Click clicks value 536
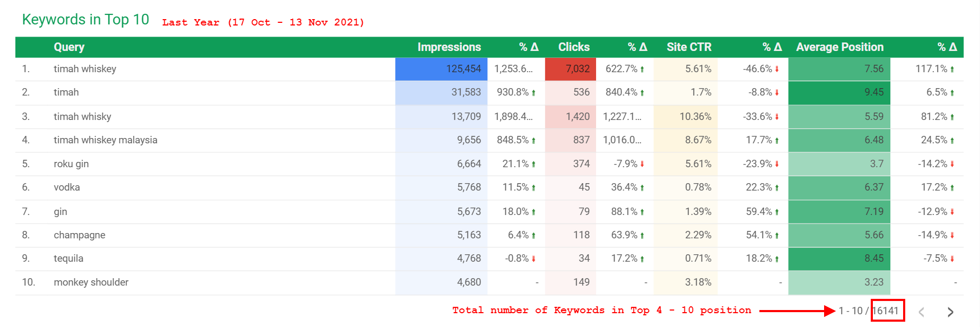Screen dimensions: 980x327 click(581, 92)
